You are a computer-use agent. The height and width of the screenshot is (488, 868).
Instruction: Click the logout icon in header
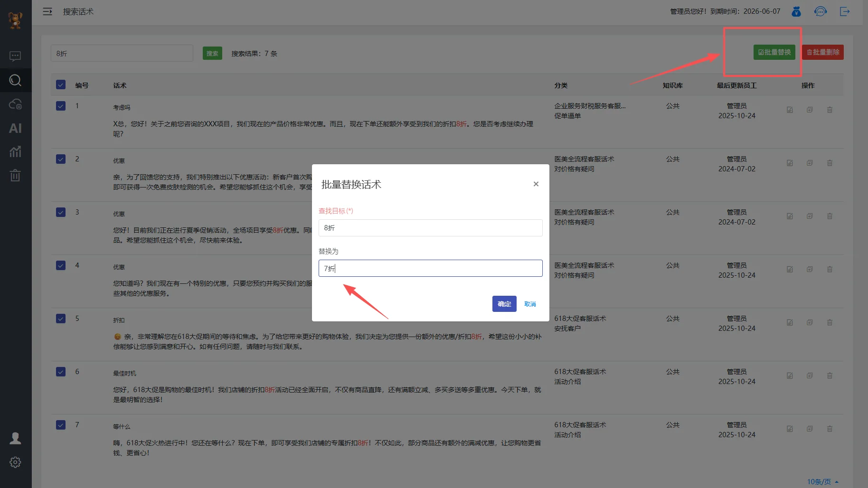point(844,11)
